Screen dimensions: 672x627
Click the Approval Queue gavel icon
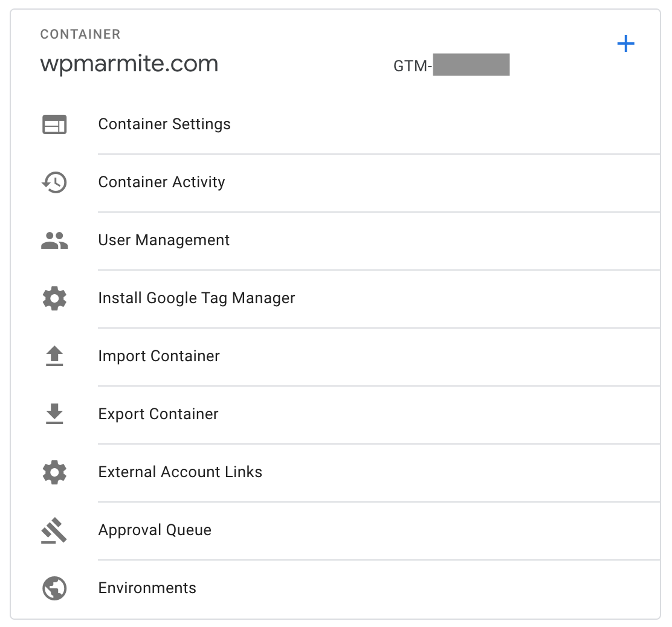[x=54, y=530]
